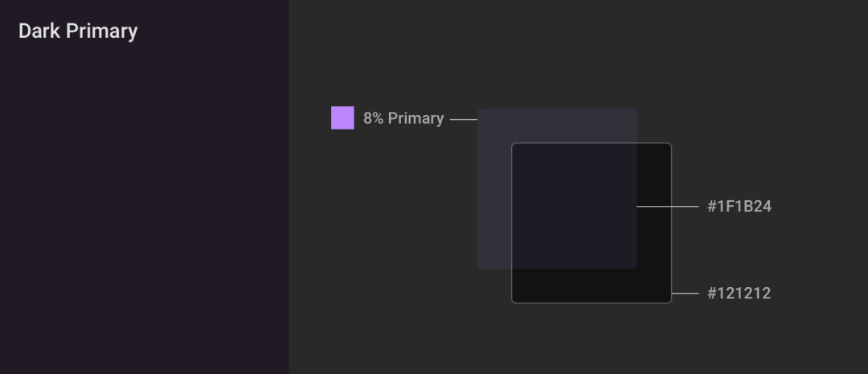
Task: Click connector line leading to #1F1B24
Action: (x=668, y=206)
